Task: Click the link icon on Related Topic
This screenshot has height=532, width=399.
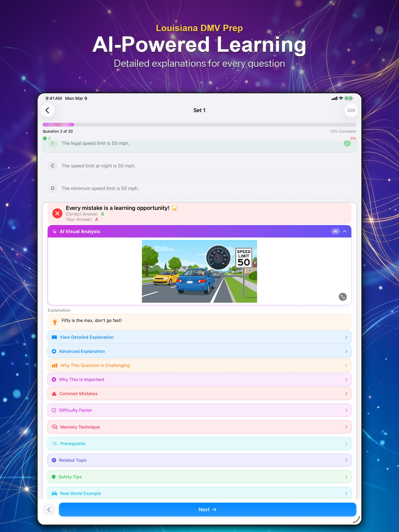Action: point(54,460)
